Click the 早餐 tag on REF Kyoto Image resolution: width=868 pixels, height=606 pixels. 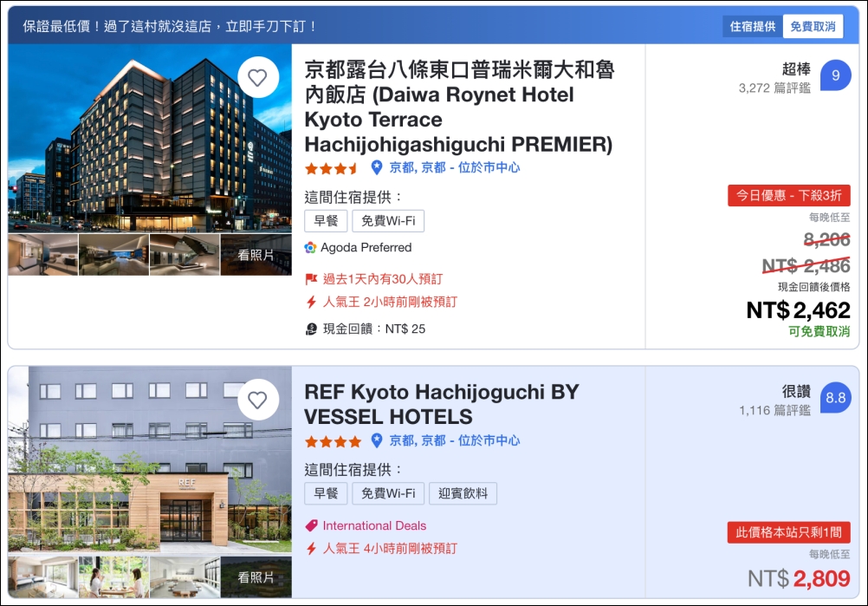tap(326, 493)
